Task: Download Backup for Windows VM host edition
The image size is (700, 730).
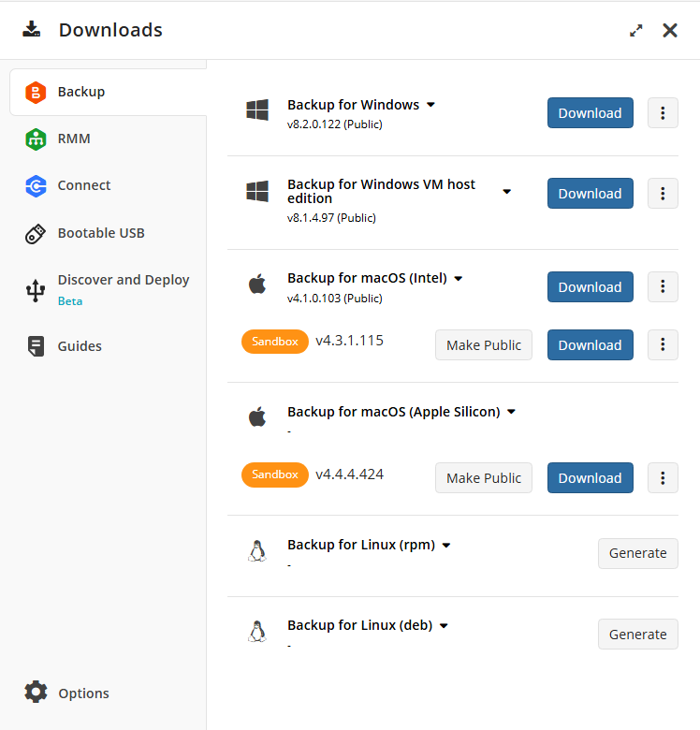Action: [590, 194]
